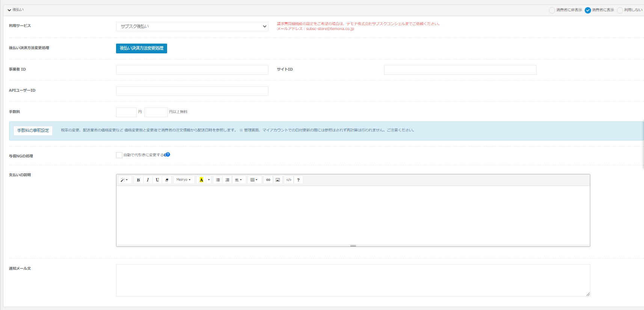
Task: Click the 通知メール文 textarea
Action: pyautogui.click(x=353, y=280)
